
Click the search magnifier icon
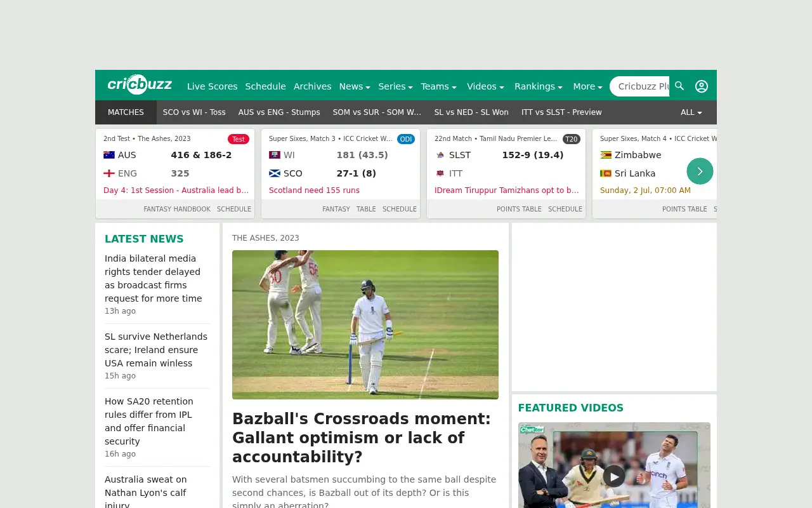tap(679, 86)
